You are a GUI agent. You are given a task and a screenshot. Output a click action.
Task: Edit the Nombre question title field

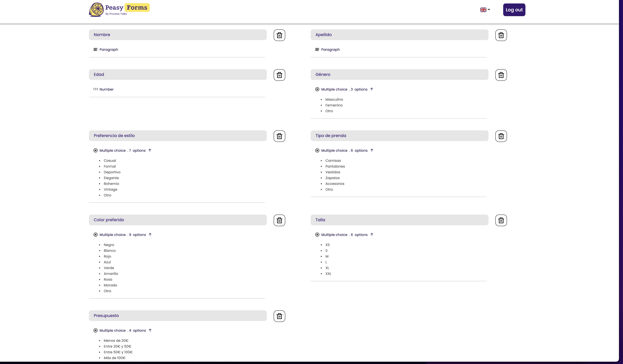pyautogui.click(x=178, y=35)
